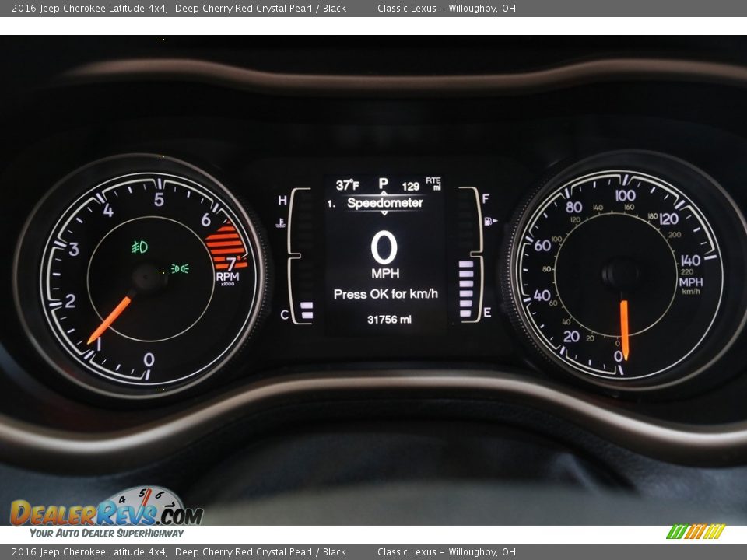
Task: Select the "37°F" outside temperature reading
Action: pyautogui.click(x=347, y=185)
